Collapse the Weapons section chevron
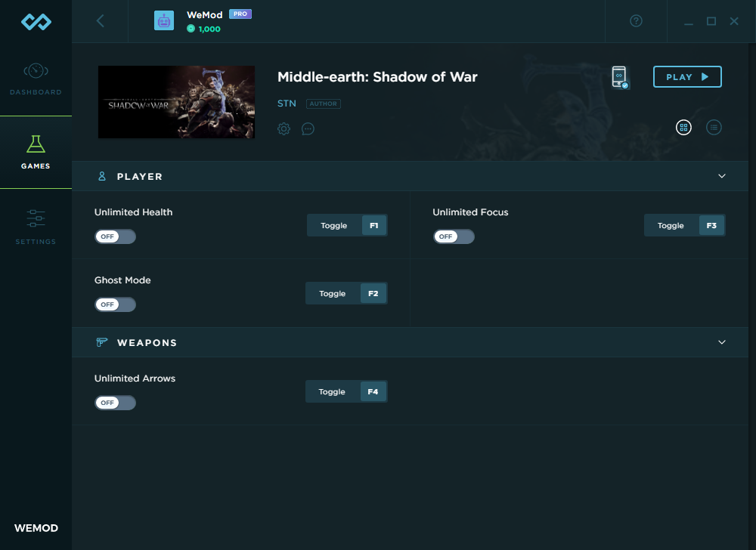The image size is (756, 550). click(x=722, y=342)
